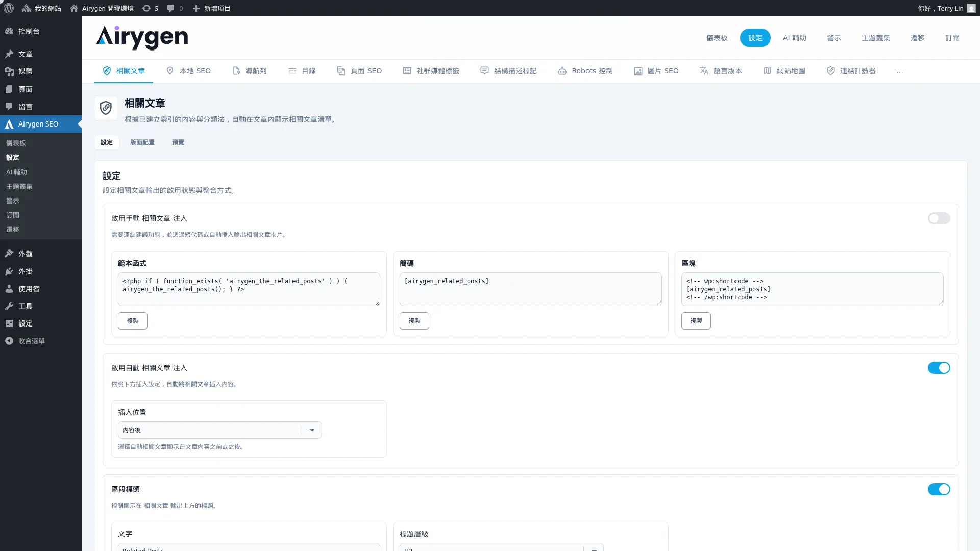Open AI 輔助 in the sidebar submenu
The image size is (980, 551).
pyautogui.click(x=16, y=172)
